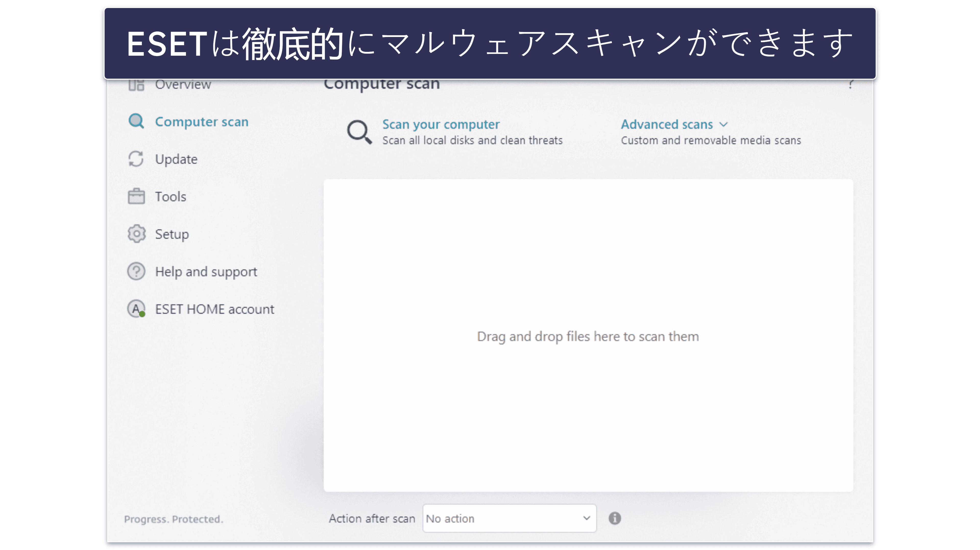Select No action in scan dropdown
Viewport: 980px width, 550px height.
point(508,518)
